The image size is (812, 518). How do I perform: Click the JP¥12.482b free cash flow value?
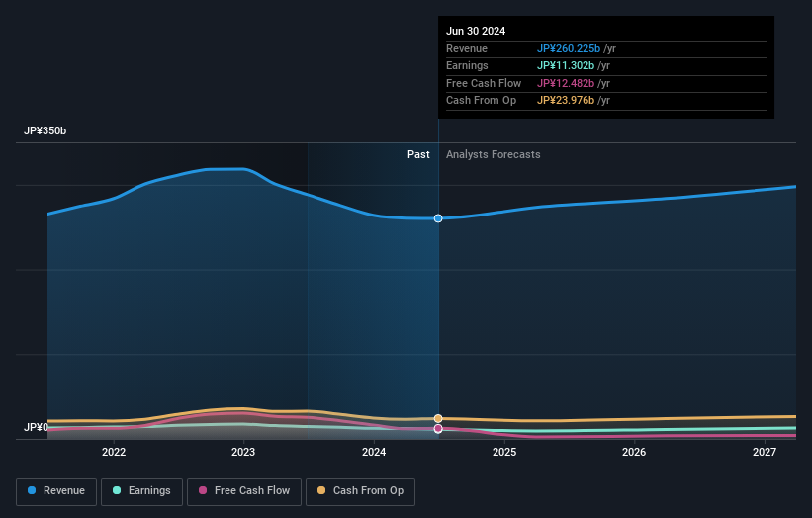pos(566,83)
